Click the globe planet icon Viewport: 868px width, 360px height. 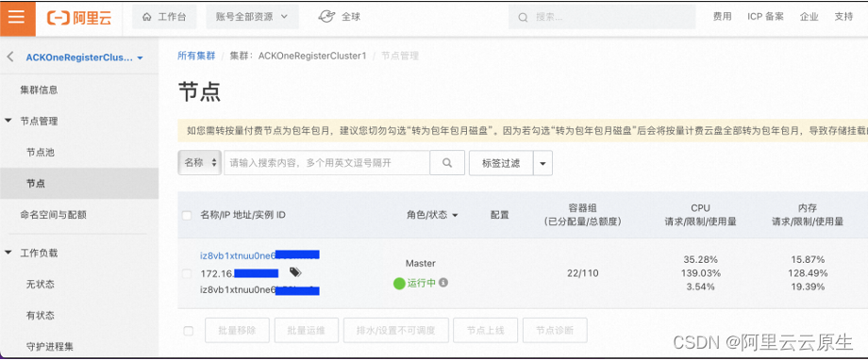(x=326, y=17)
